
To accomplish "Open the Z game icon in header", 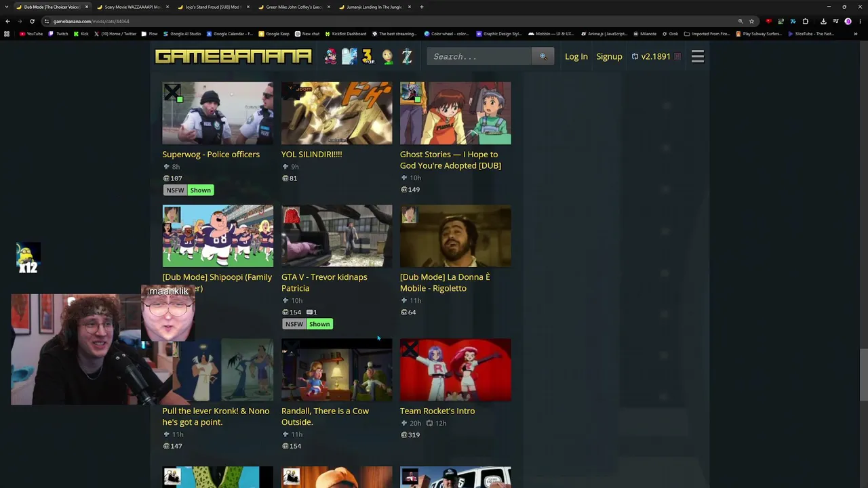I will [x=407, y=56].
